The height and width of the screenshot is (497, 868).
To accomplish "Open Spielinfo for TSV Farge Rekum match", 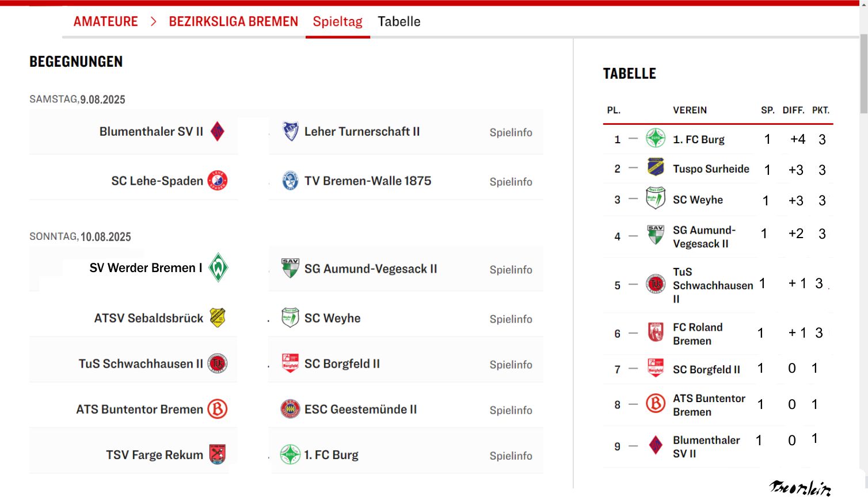I will click(511, 456).
